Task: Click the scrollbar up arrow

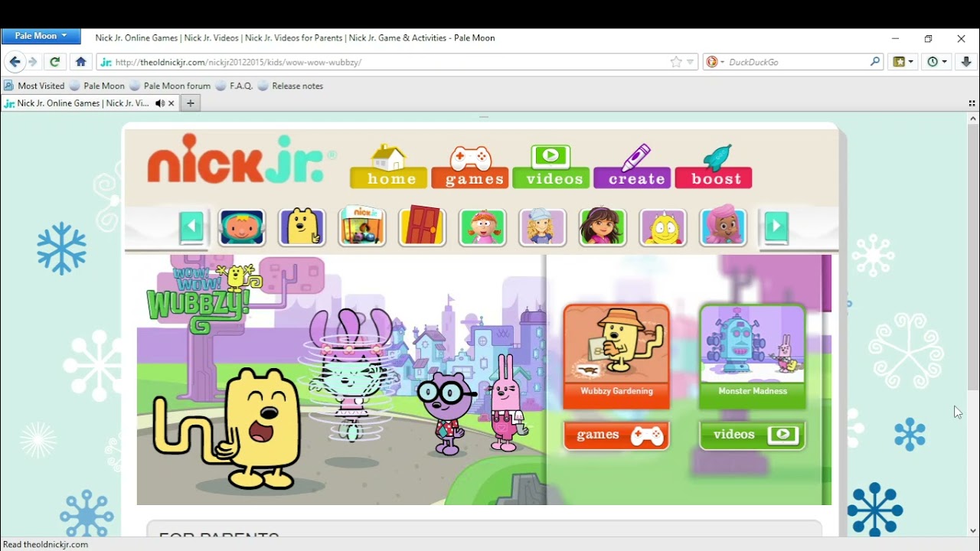Action: coord(973,119)
